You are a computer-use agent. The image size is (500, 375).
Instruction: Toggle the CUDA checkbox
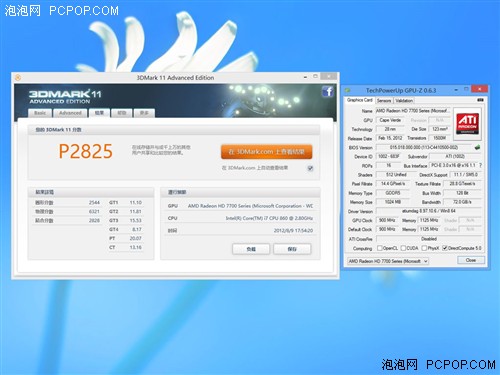[403, 248]
